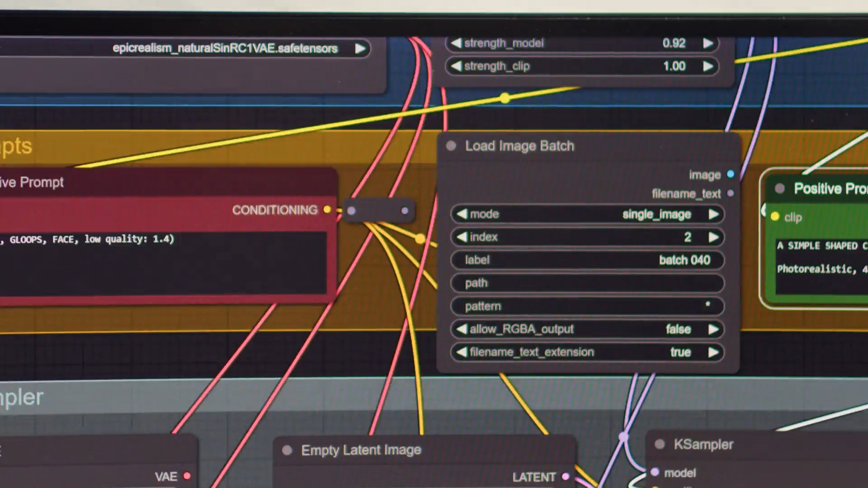Toggle filename_text_extension with right arrow

[713, 352]
